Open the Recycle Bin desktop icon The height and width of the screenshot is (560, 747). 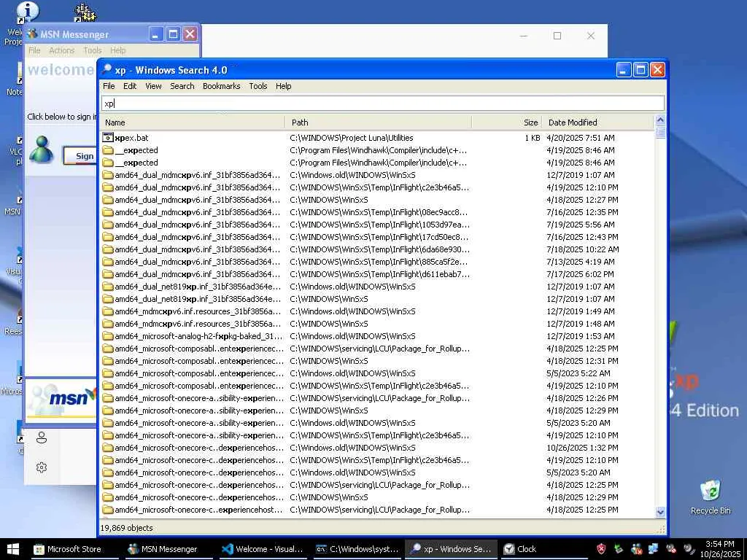point(711,497)
